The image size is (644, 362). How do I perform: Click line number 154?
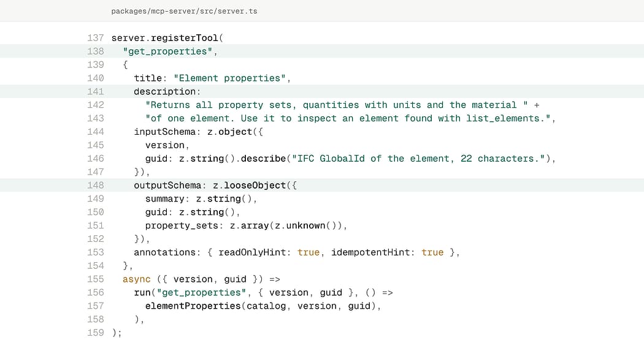coord(95,266)
